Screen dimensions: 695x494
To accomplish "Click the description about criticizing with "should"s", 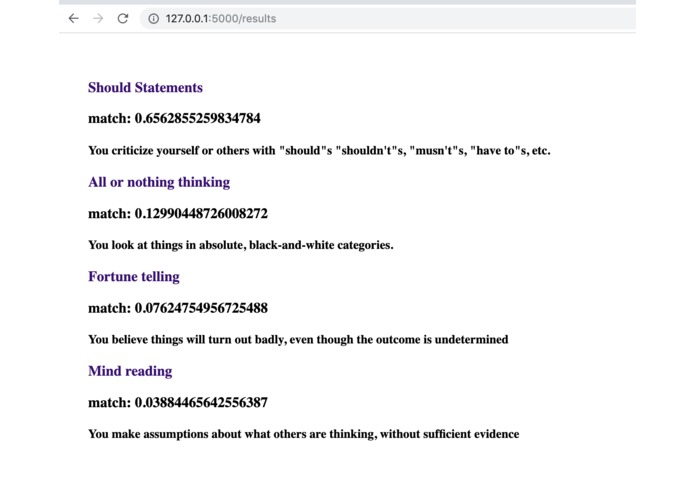I will tap(319, 151).
